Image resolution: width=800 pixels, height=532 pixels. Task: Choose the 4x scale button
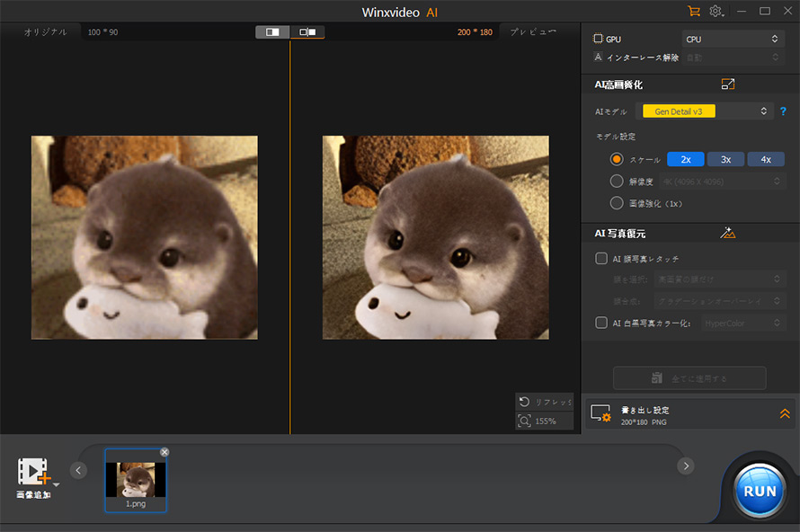point(766,159)
